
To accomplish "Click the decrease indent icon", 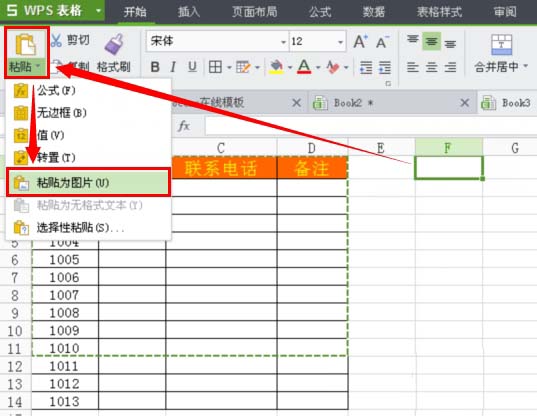I will click(x=366, y=67).
